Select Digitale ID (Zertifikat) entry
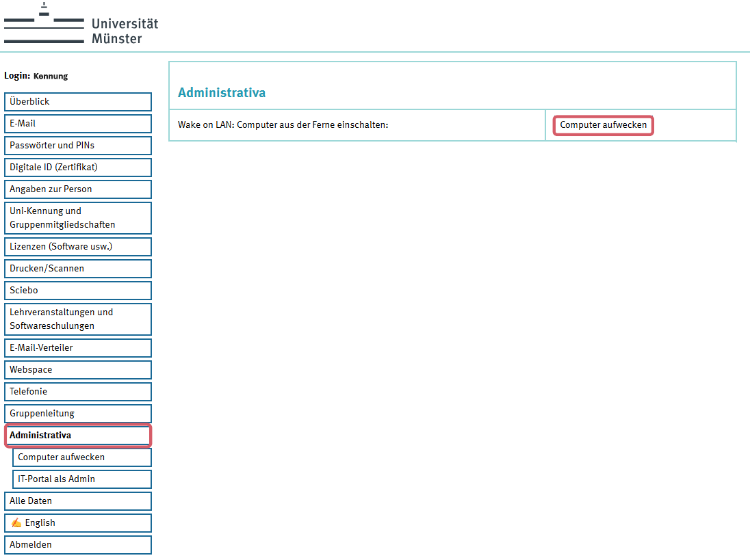The width and height of the screenshot is (750, 560). (77, 168)
